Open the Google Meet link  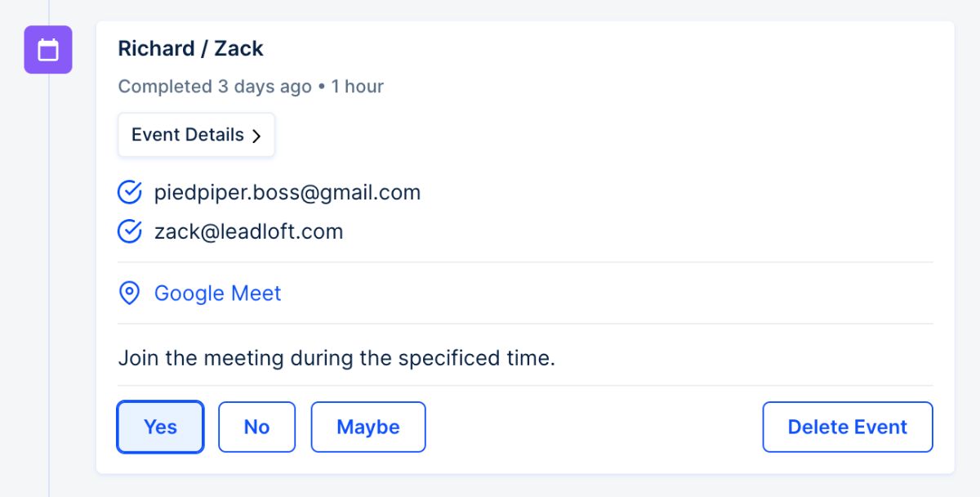(x=217, y=293)
